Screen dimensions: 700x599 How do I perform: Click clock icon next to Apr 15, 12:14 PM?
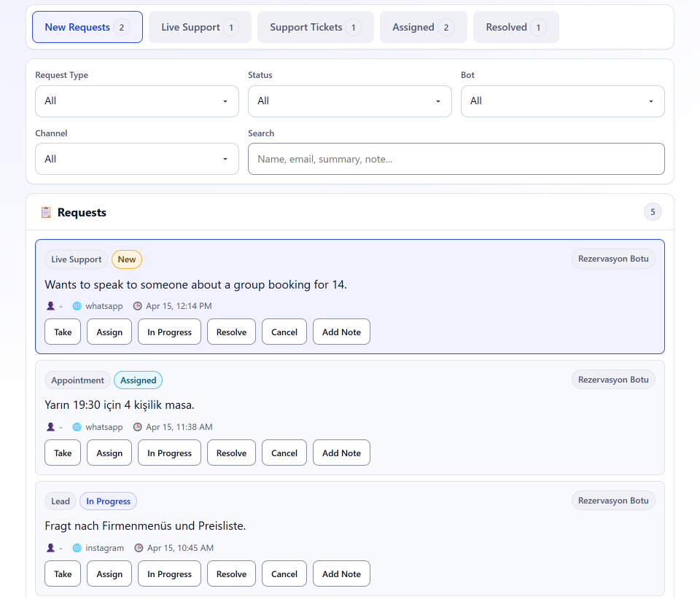(x=138, y=306)
